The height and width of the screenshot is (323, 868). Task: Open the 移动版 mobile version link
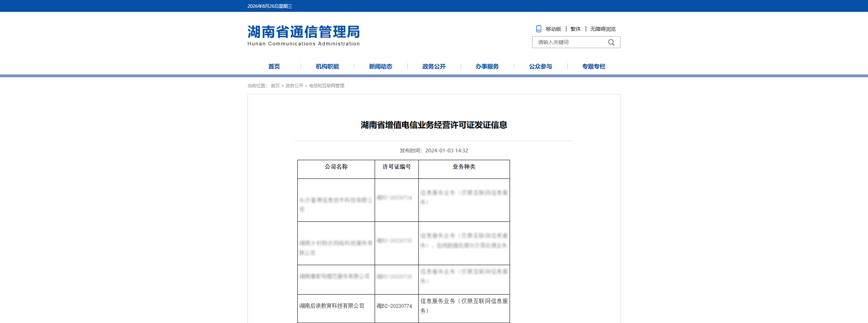click(x=553, y=29)
